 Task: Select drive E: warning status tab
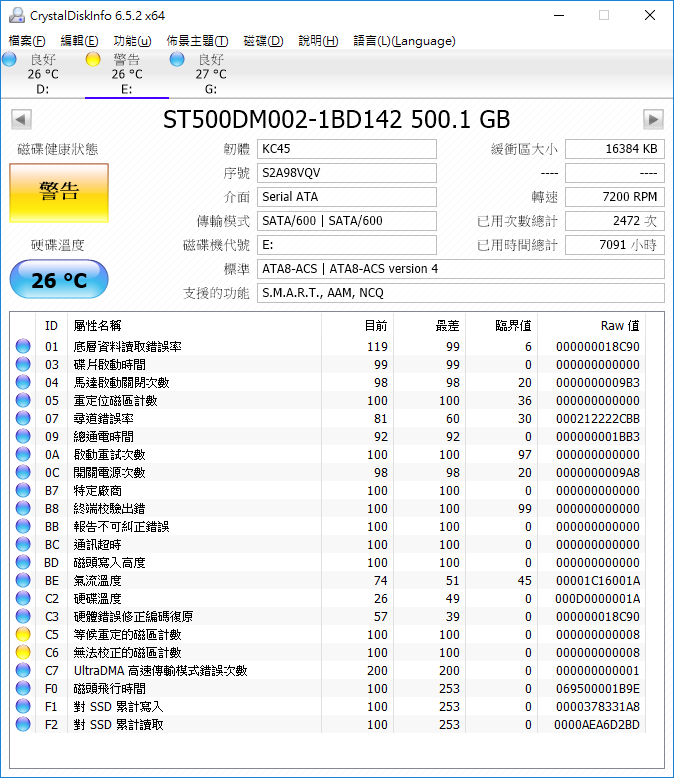pos(127,74)
